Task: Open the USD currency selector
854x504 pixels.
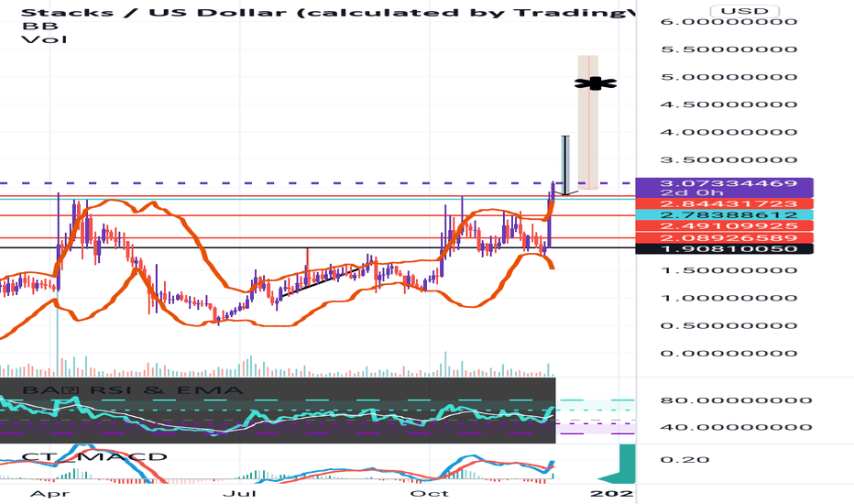Action: click(x=745, y=10)
